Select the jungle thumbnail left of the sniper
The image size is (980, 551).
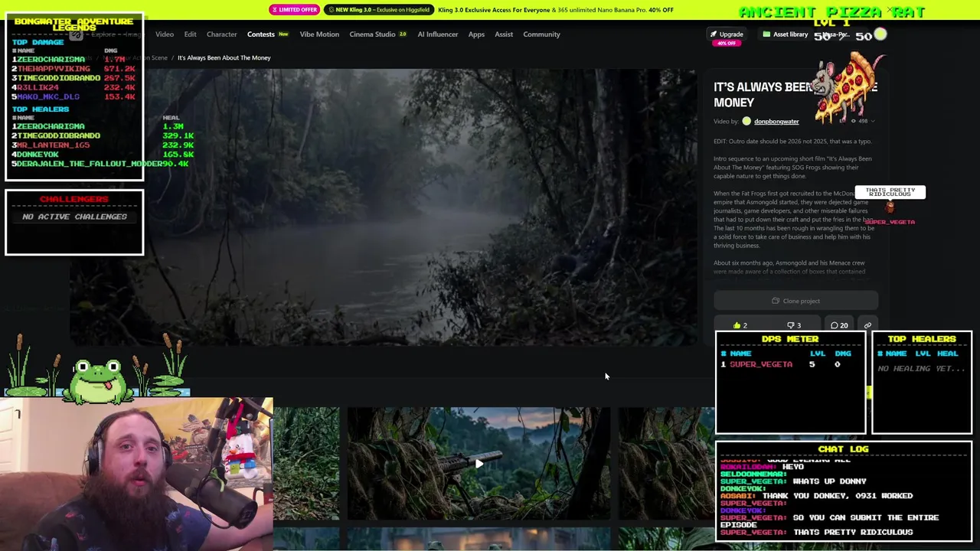[x=306, y=463]
